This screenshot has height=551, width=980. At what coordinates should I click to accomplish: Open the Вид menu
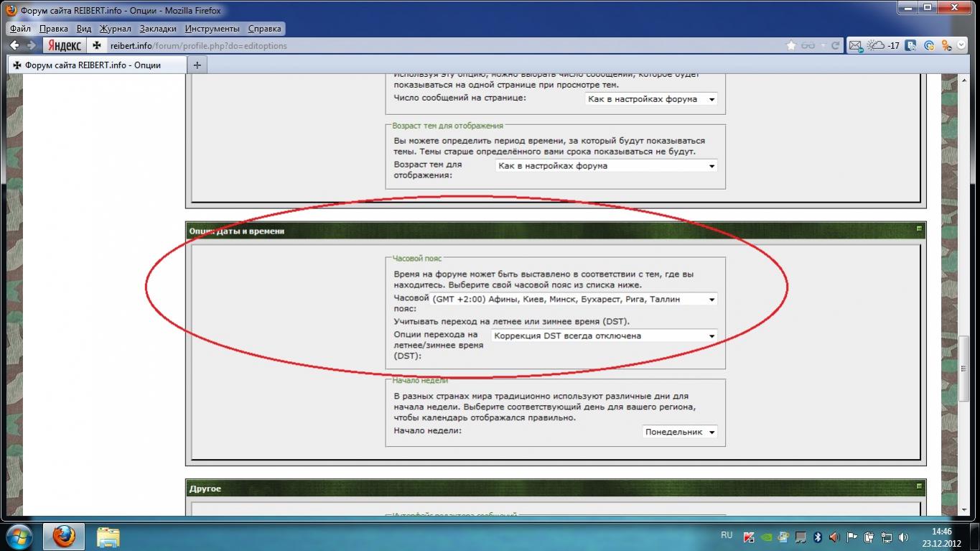(84, 29)
